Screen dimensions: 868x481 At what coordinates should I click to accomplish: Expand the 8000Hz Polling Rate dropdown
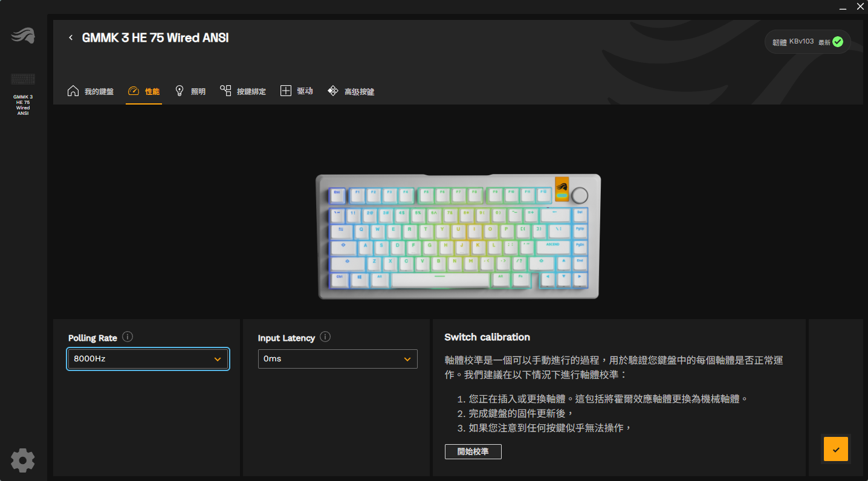(148, 358)
